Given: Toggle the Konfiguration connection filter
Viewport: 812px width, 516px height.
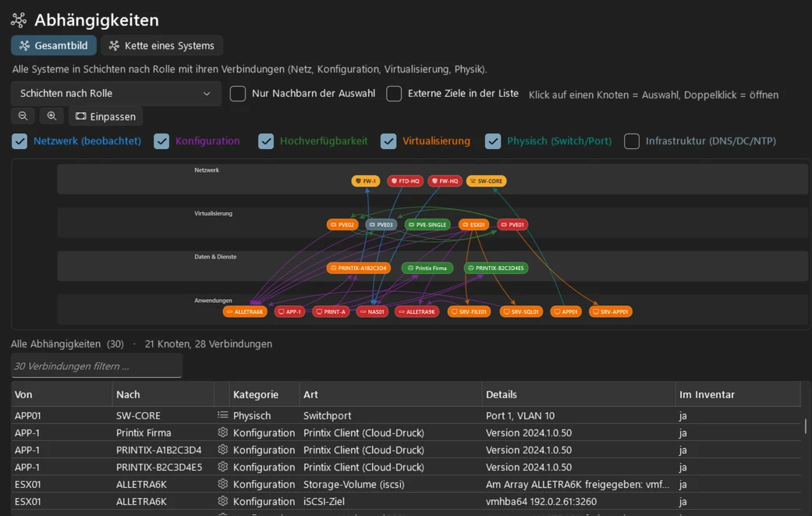Looking at the screenshot, I should click(x=161, y=141).
